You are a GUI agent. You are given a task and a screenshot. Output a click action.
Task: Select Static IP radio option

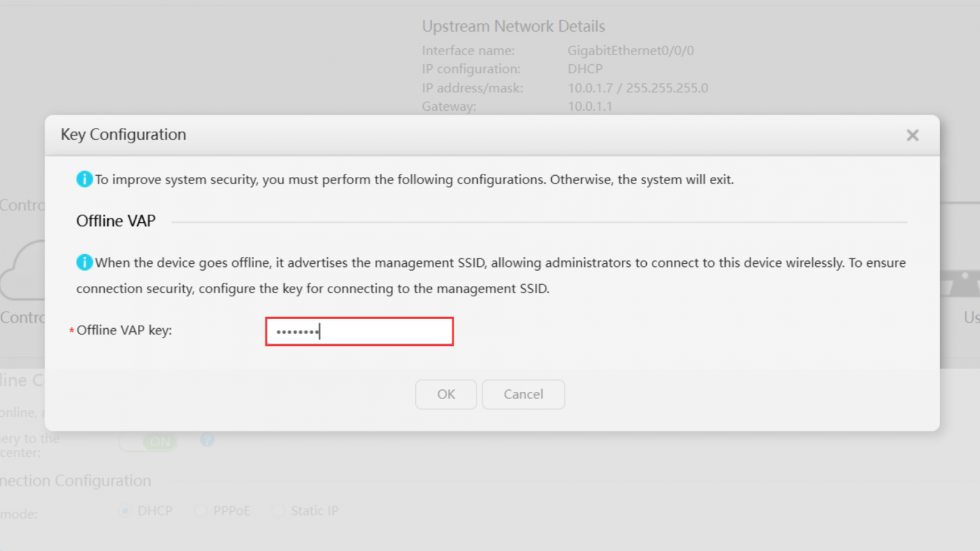pos(278,511)
